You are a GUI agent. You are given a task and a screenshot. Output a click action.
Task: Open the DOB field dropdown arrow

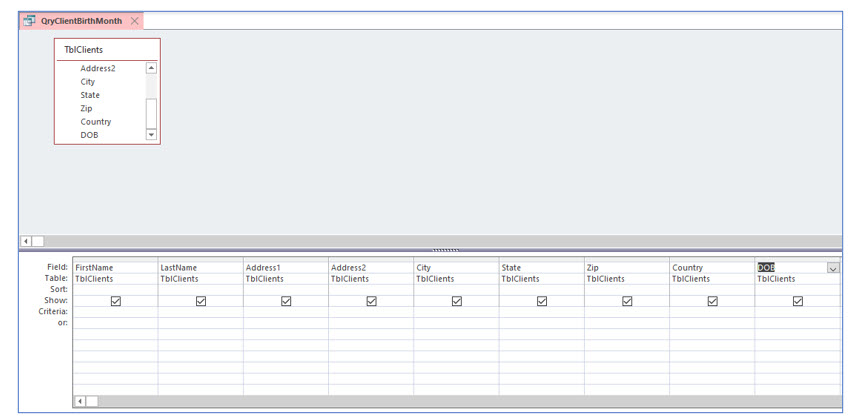833,268
